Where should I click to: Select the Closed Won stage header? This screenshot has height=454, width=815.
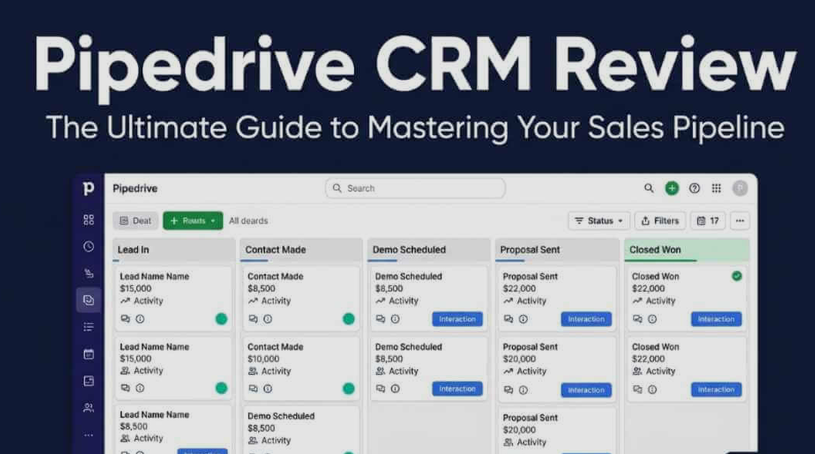point(687,250)
